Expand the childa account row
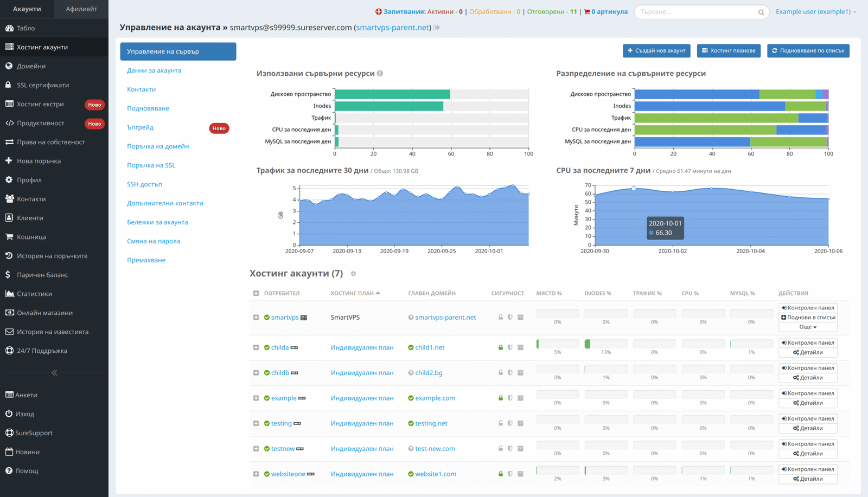This screenshot has width=868, height=497. 256,347
